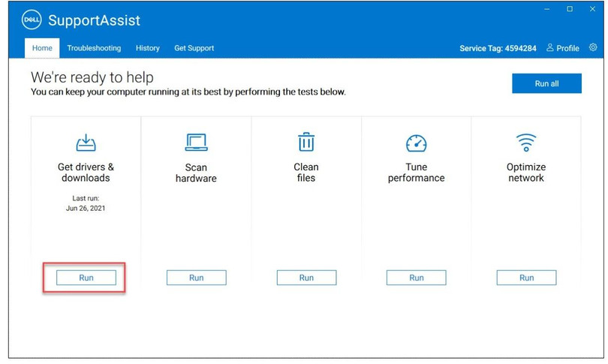
Task: Open settings via the gear icon
Action: coord(593,47)
